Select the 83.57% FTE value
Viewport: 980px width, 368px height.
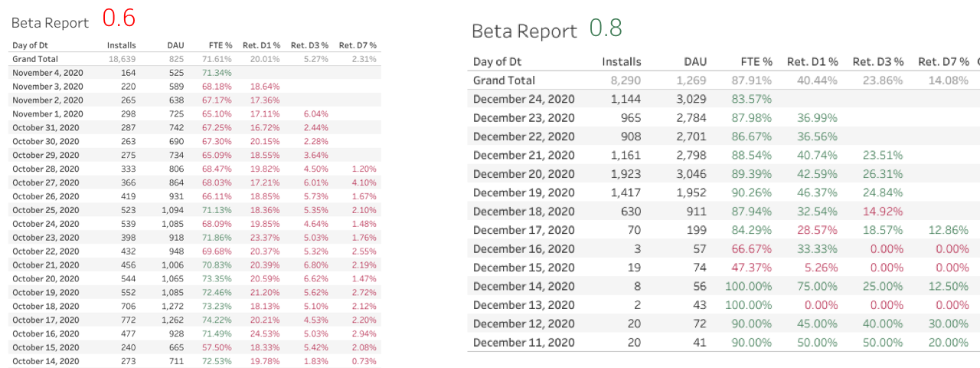(751, 99)
